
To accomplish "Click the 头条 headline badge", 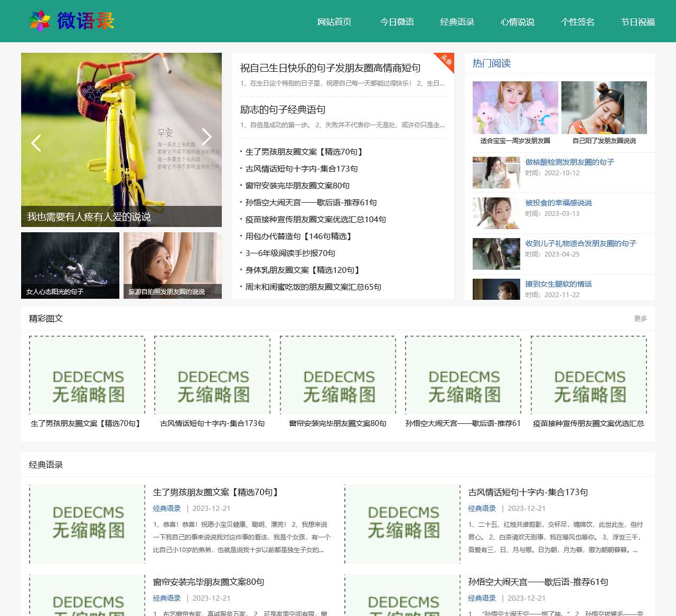I will point(444,60).
